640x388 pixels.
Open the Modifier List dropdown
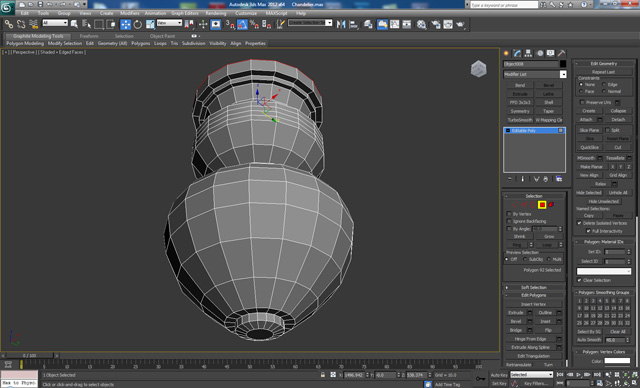coord(535,74)
